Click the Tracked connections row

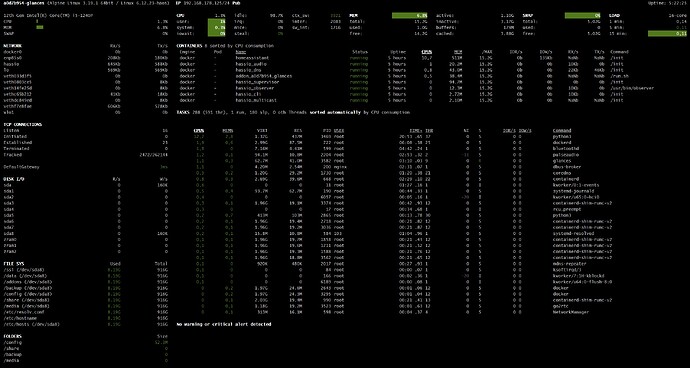85,155
